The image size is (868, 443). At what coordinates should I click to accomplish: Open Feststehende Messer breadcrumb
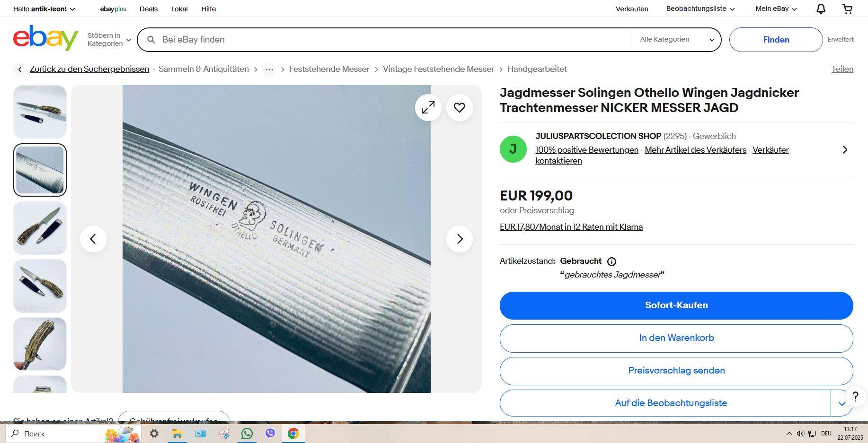tap(329, 69)
